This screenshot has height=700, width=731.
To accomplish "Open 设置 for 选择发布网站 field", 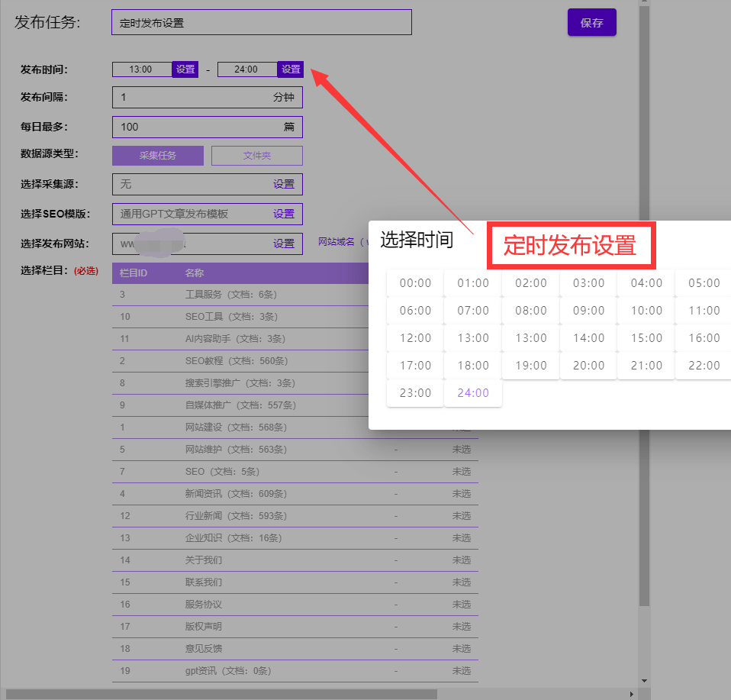I will pos(284,244).
